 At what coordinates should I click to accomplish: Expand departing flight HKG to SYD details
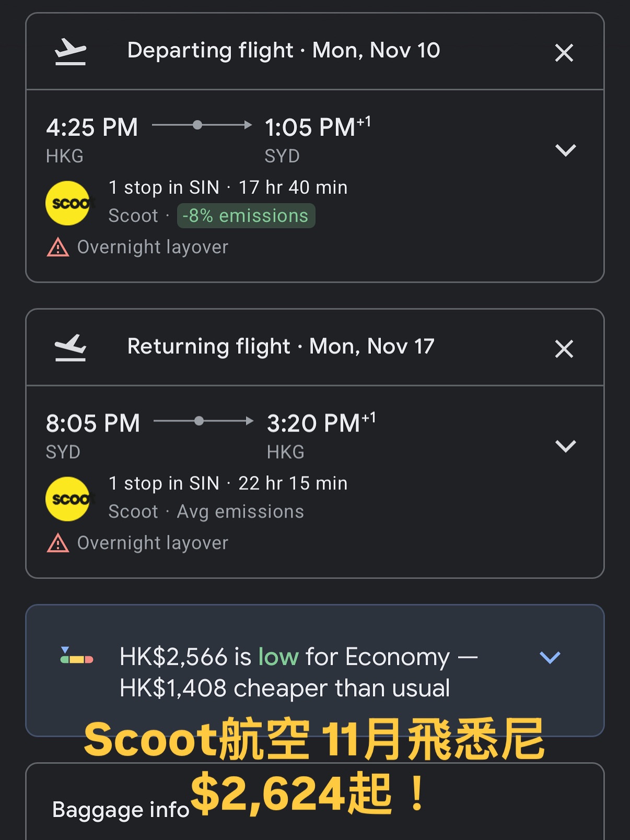click(x=565, y=150)
